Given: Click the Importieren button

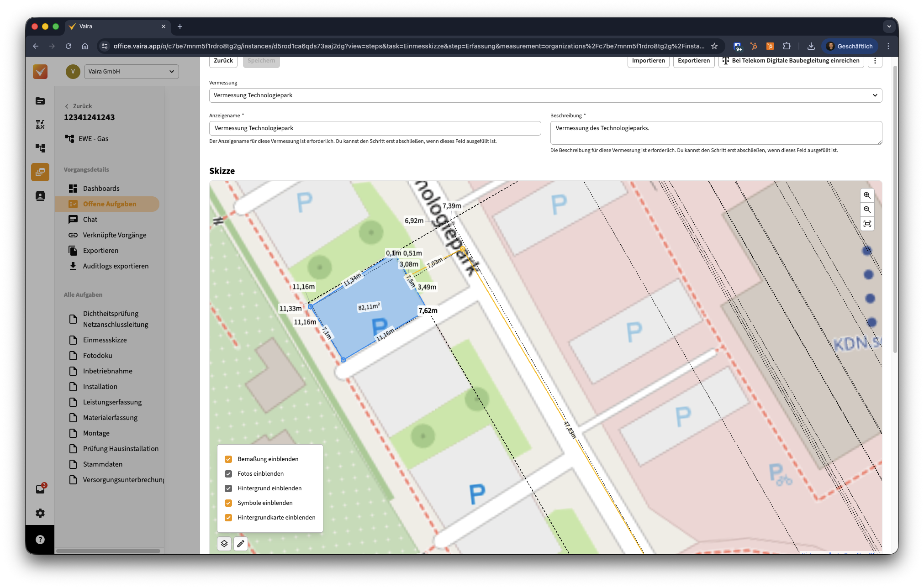Looking at the screenshot, I should point(648,61).
